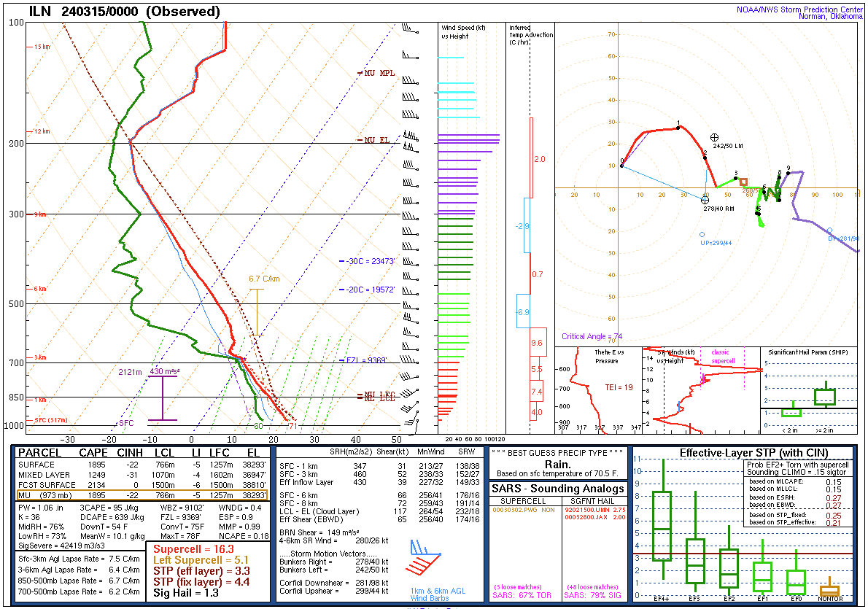Click the sounding title 'ILN 240315/0000 (Observed)'
The image size is (868, 609).
(124, 12)
